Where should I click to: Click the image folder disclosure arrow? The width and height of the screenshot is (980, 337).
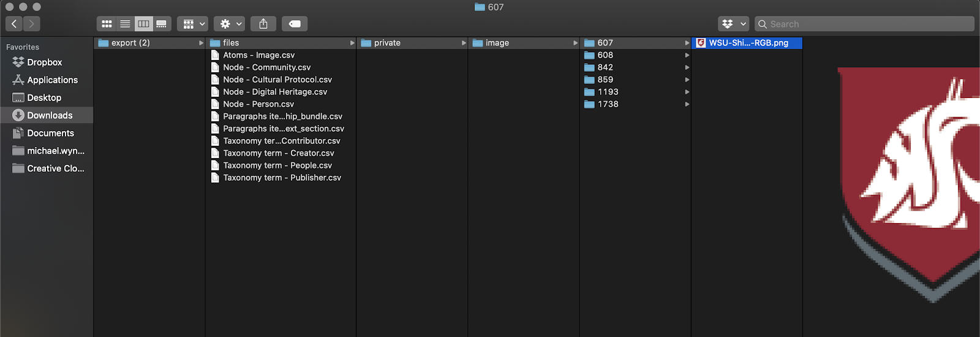click(576, 43)
